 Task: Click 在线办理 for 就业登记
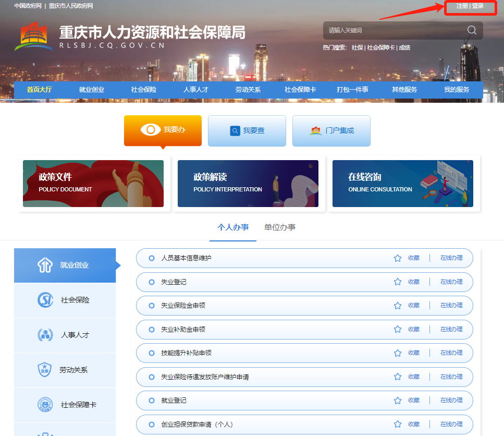(451, 401)
